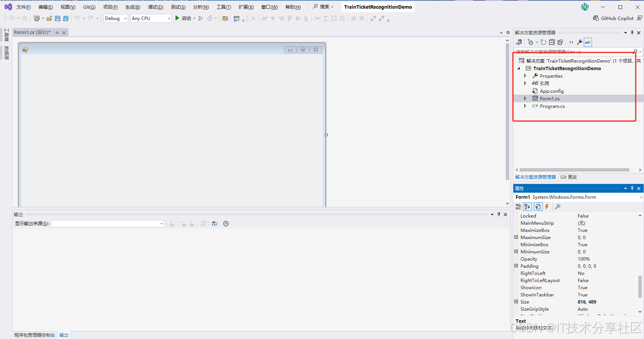Click the form designer right resize handle

(x=326, y=135)
